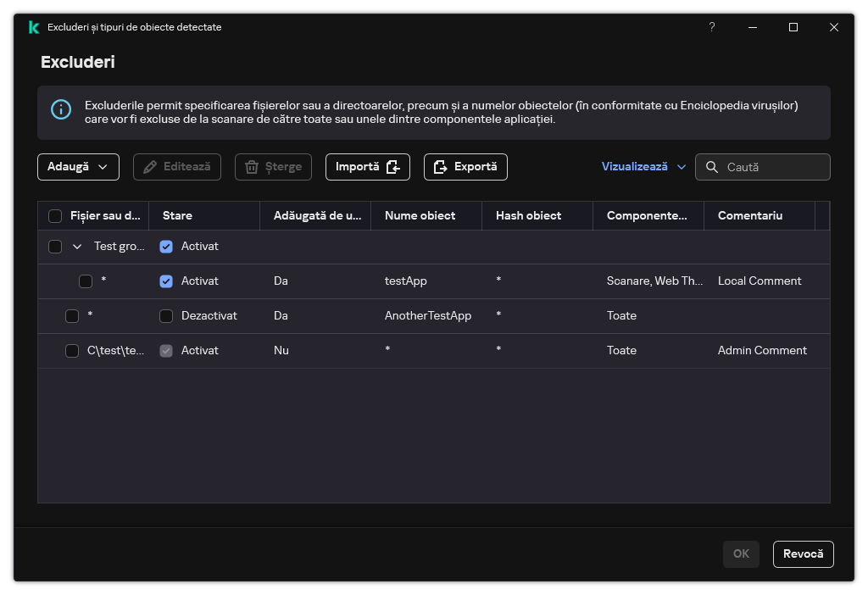The height and width of the screenshot is (595, 868).
Task: Uncheck Activat state for testApp exclusion
Action: pyautogui.click(x=166, y=281)
